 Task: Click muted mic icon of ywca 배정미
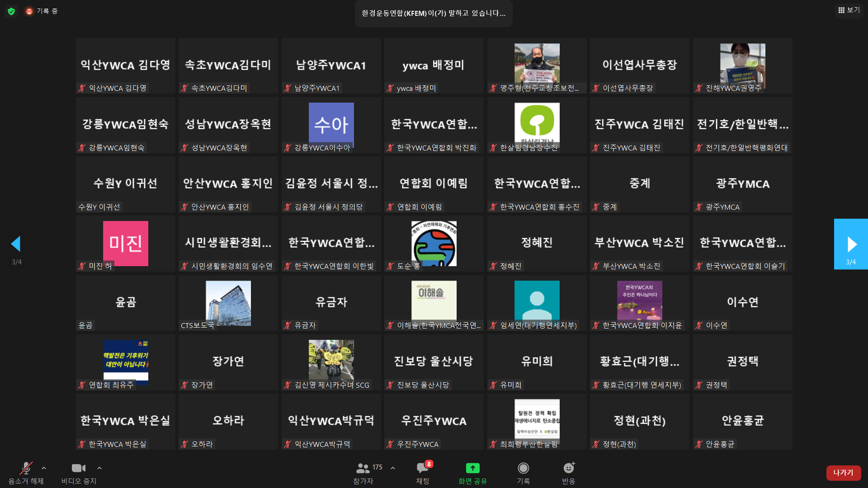click(x=390, y=88)
